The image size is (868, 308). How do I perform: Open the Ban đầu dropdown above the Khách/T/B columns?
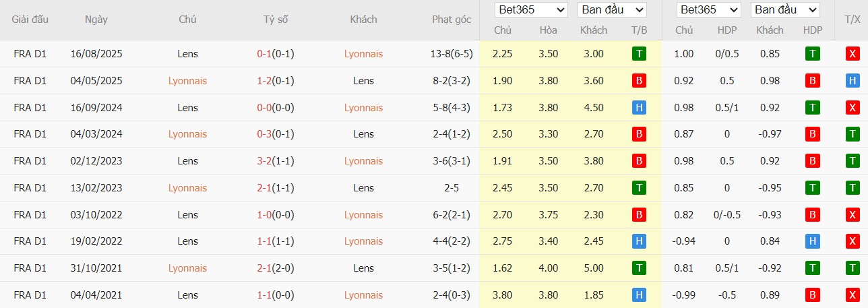click(611, 10)
